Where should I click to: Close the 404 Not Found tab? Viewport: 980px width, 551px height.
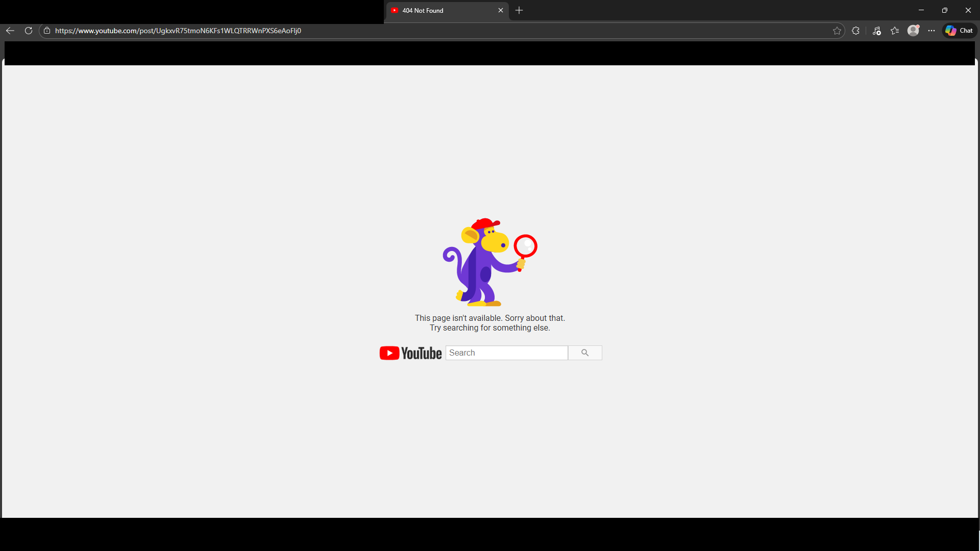pyautogui.click(x=501, y=10)
